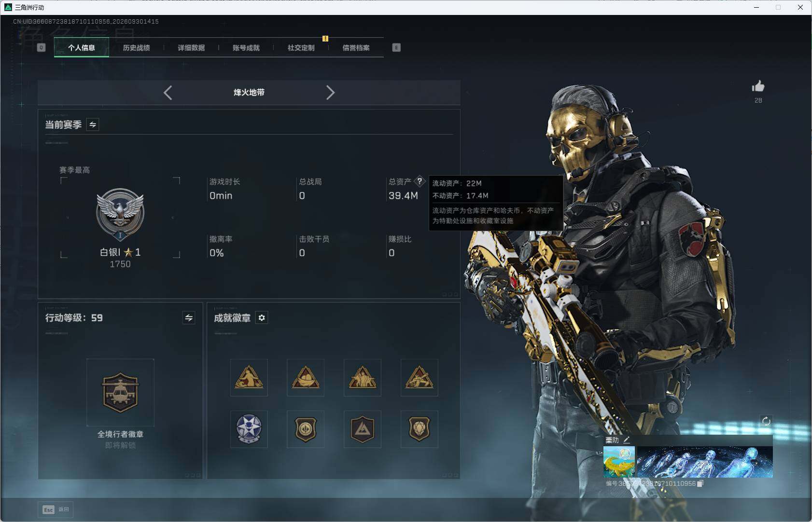Screen dimensions: 812x522
Task: Select the eggs-in-nest triangle badge
Action: 306,377
